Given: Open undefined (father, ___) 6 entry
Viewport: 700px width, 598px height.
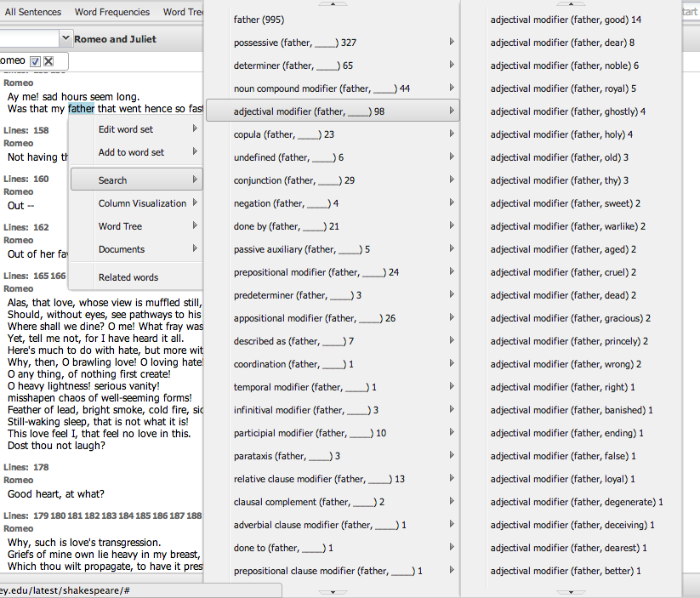Looking at the screenshot, I should click(333, 157).
